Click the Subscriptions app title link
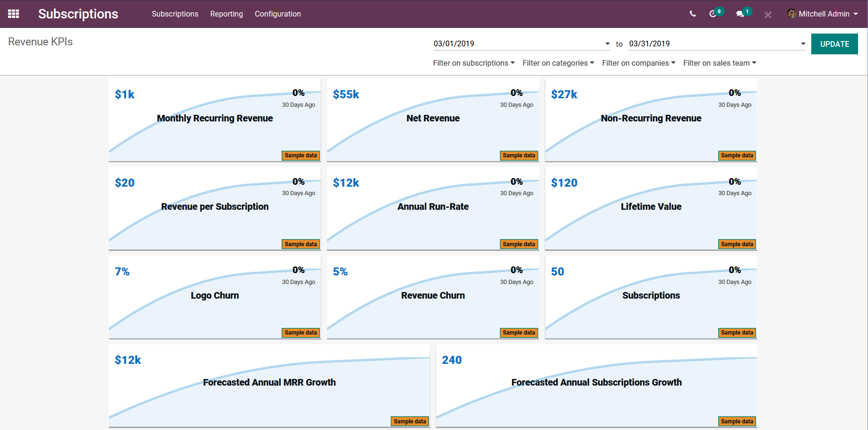The image size is (868, 430). (x=78, y=14)
